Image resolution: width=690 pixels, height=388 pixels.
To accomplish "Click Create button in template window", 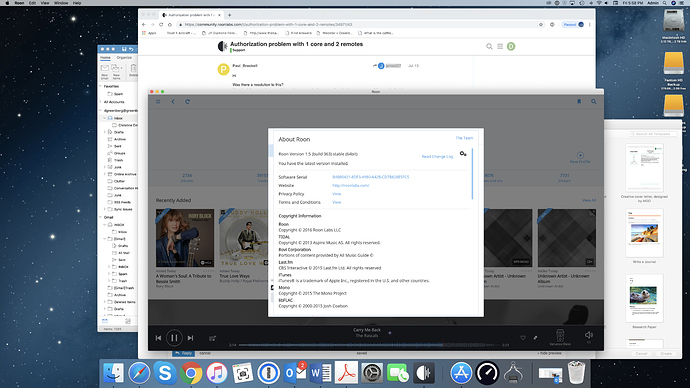I will click(x=666, y=354).
